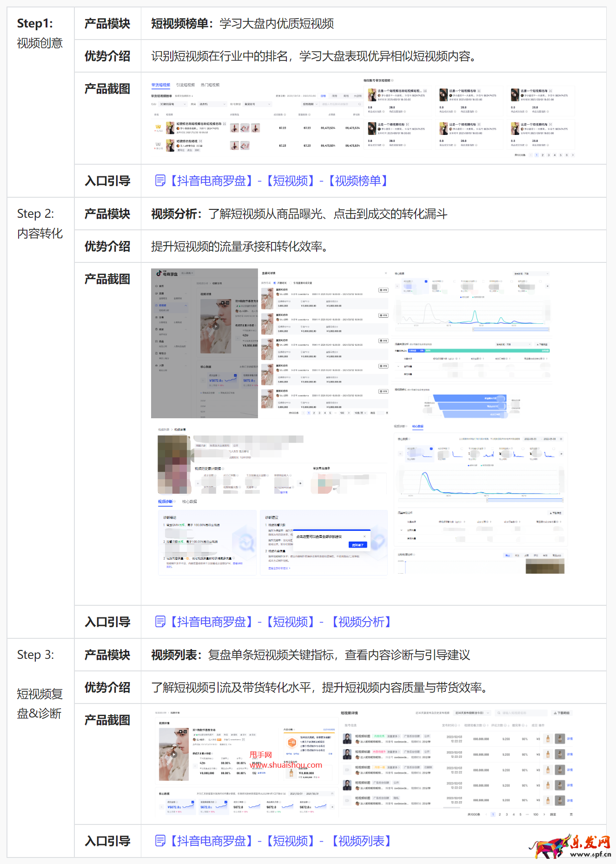Screen dimensions: 616x864
Task: Open the Step1 link ending in 【视频榜单】
Action: (x=279, y=181)
